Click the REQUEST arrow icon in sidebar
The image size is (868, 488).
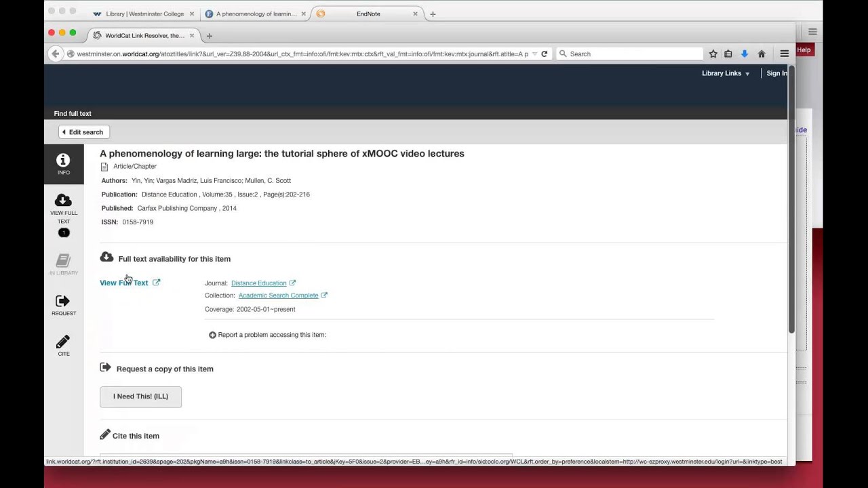pyautogui.click(x=63, y=301)
